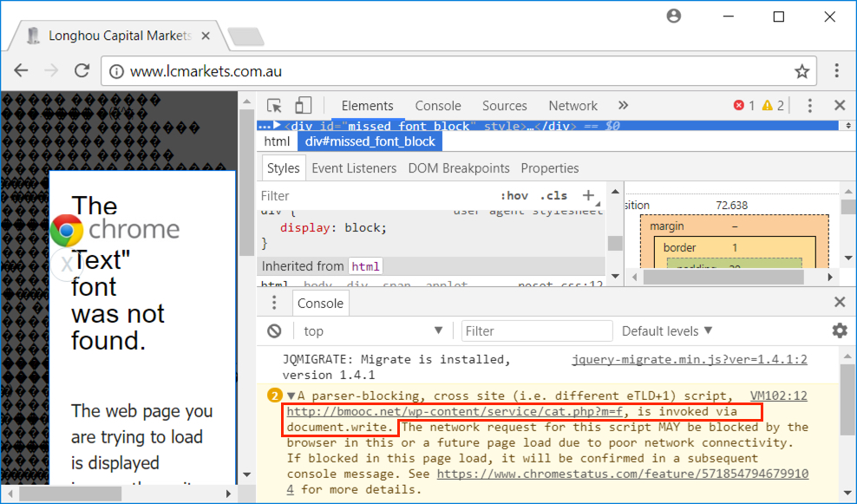The width and height of the screenshot is (857, 504).
Task: Open the VM102:12 source link
Action: tap(778, 396)
